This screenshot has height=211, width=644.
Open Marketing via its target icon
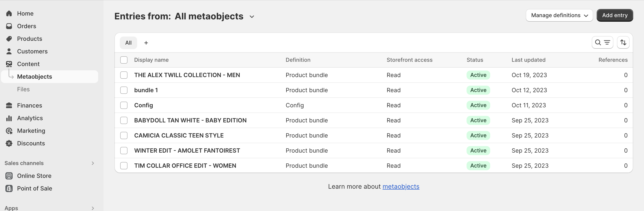pos(9,131)
